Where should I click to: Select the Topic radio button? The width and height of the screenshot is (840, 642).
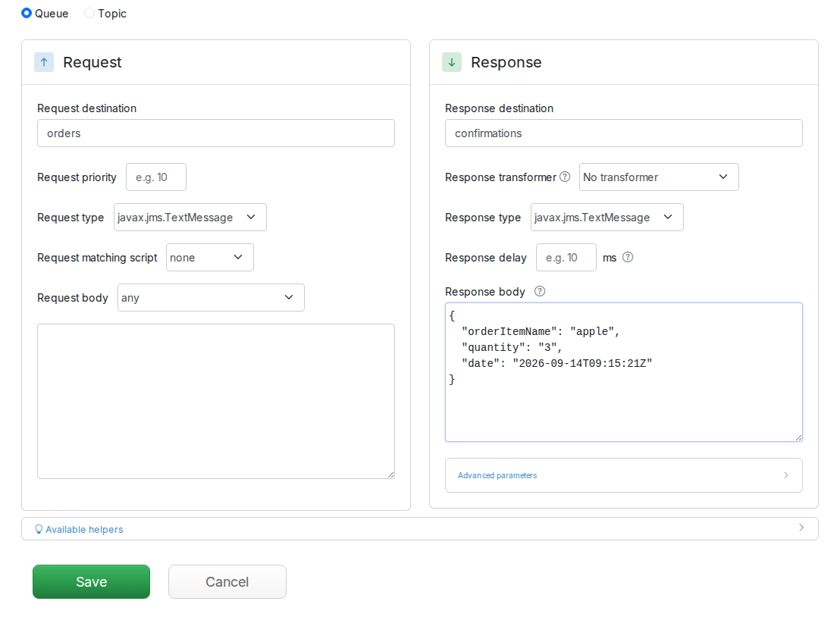pos(89,13)
